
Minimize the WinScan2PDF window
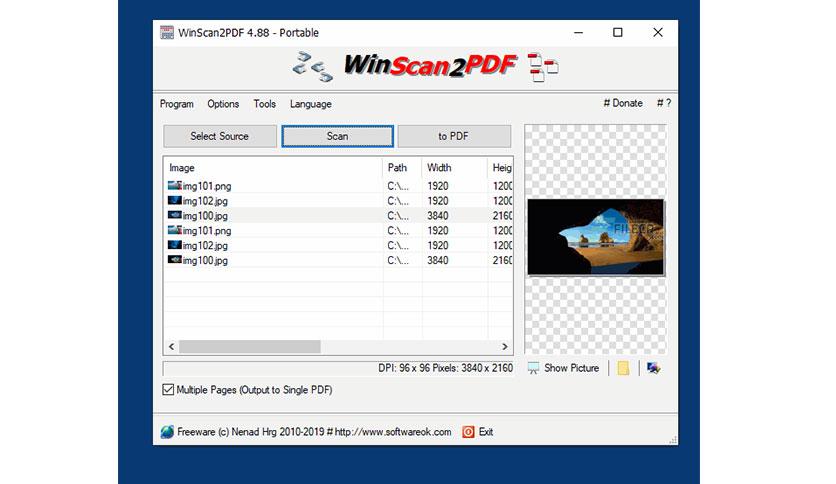[x=578, y=33]
